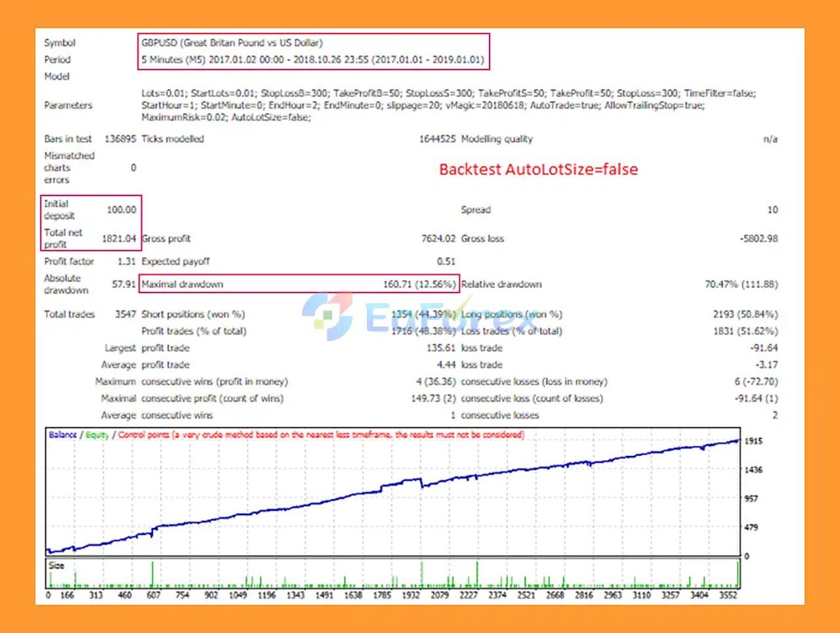Click the EaForex watermark logo icon
The width and height of the screenshot is (840, 633).
tap(327, 316)
